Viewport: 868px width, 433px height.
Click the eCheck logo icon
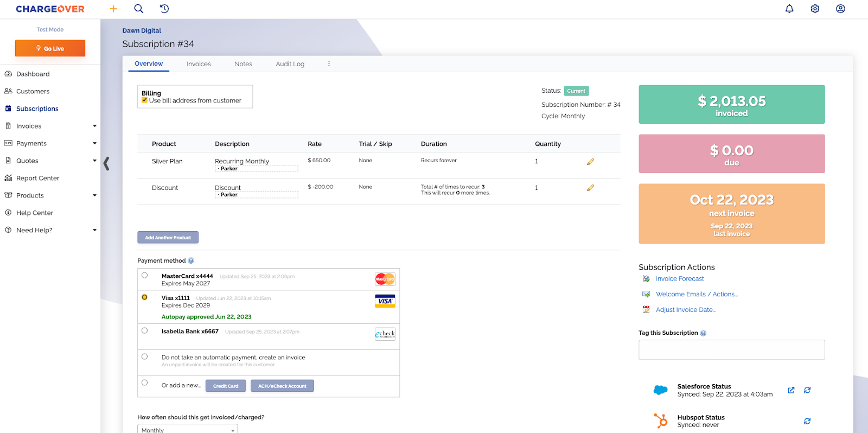385,334
